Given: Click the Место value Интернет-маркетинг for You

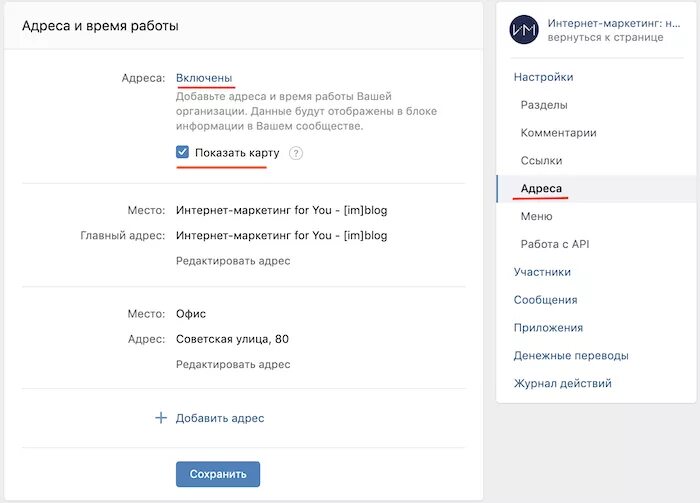Looking at the screenshot, I should (x=282, y=210).
